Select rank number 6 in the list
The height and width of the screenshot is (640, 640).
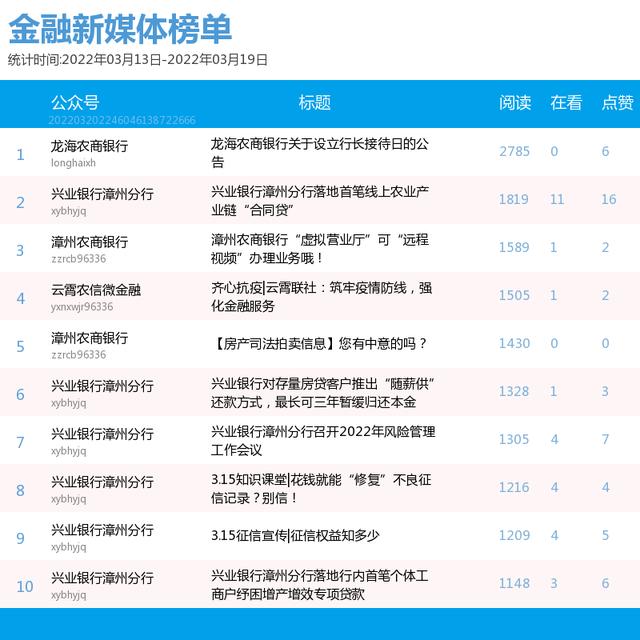tap(20, 395)
